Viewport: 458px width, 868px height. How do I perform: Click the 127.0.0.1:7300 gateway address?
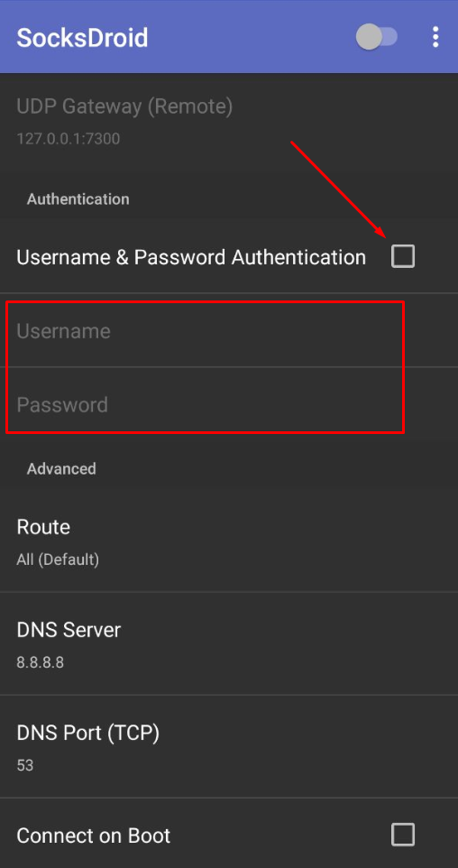pyautogui.click(x=68, y=138)
